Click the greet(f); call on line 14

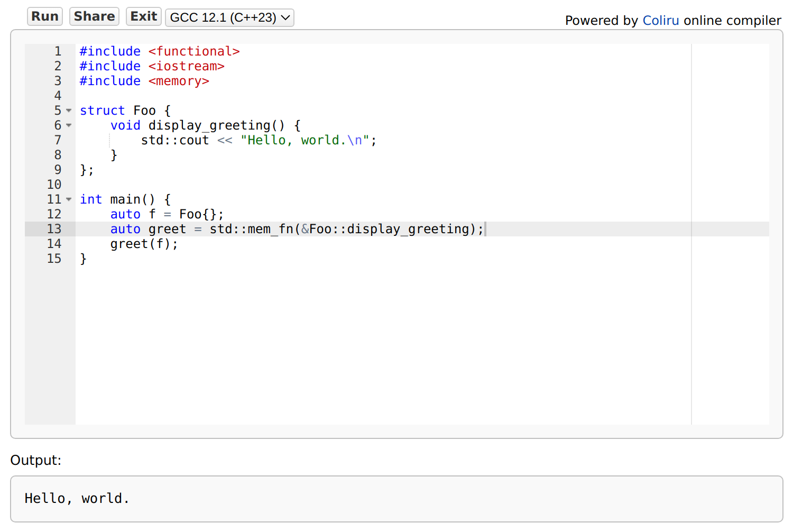click(x=144, y=244)
